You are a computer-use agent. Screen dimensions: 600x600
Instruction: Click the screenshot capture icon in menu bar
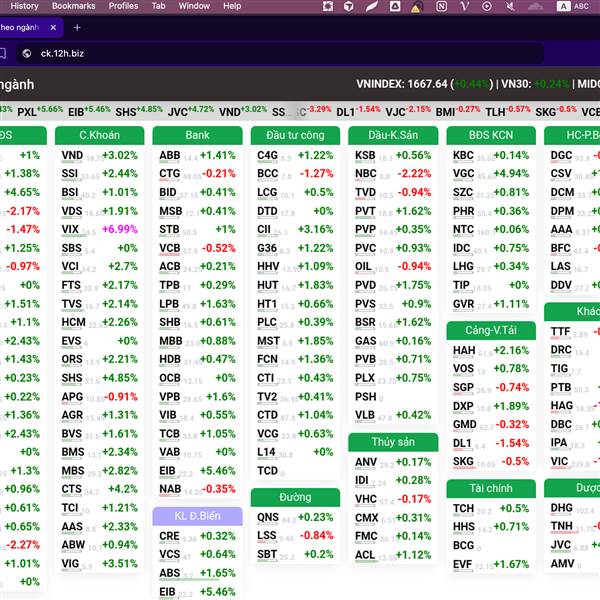[x=328, y=6]
